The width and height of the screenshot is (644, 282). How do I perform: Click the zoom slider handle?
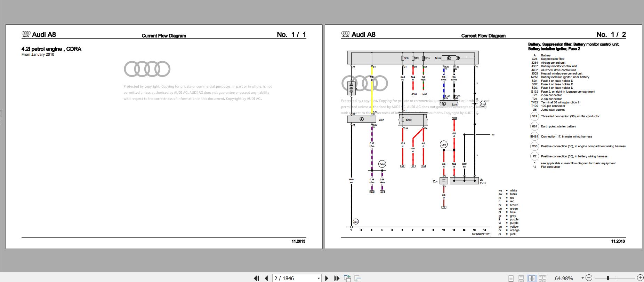tap(608, 278)
